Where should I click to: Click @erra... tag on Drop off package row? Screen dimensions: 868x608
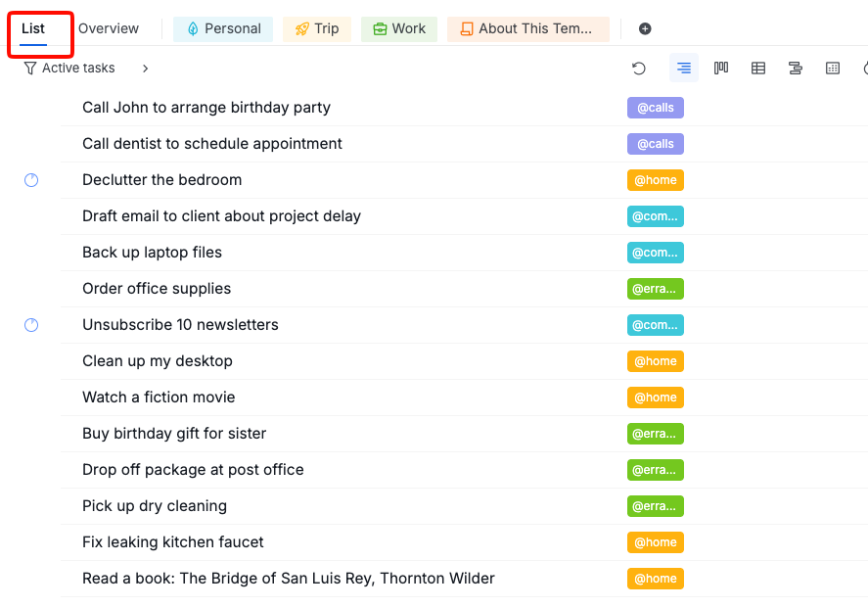pos(656,470)
